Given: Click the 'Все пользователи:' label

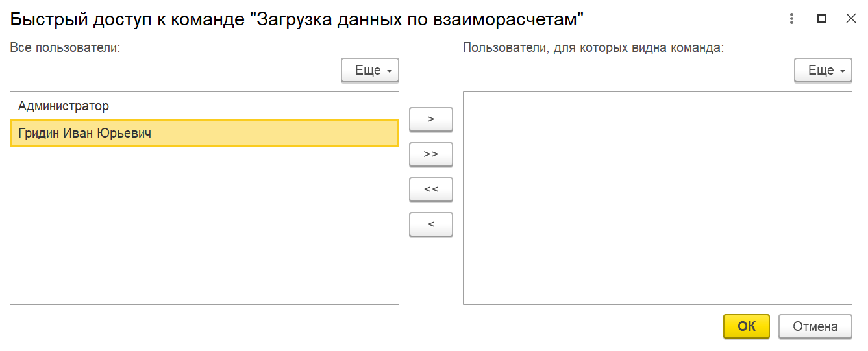Looking at the screenshot, I should [x=66, y=47].
